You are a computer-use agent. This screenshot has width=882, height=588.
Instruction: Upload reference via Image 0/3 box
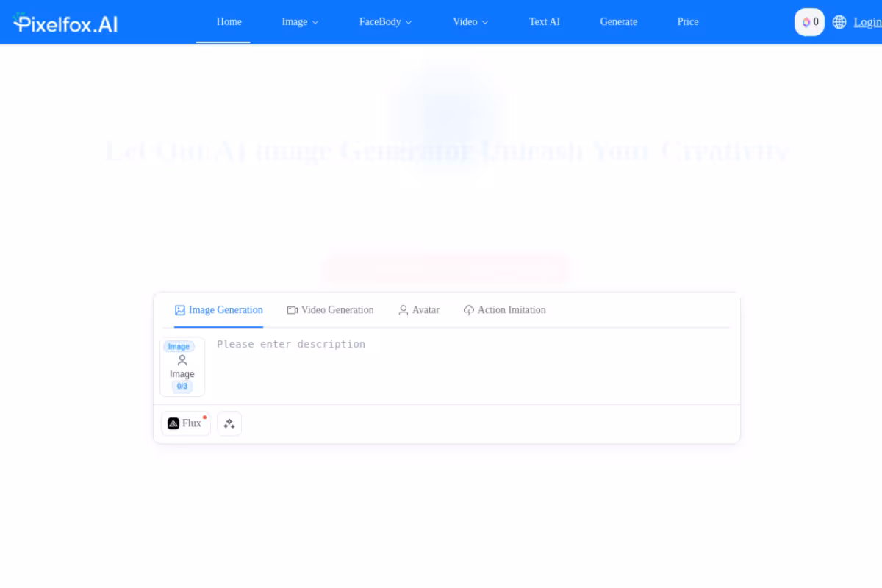coord(182,367)
